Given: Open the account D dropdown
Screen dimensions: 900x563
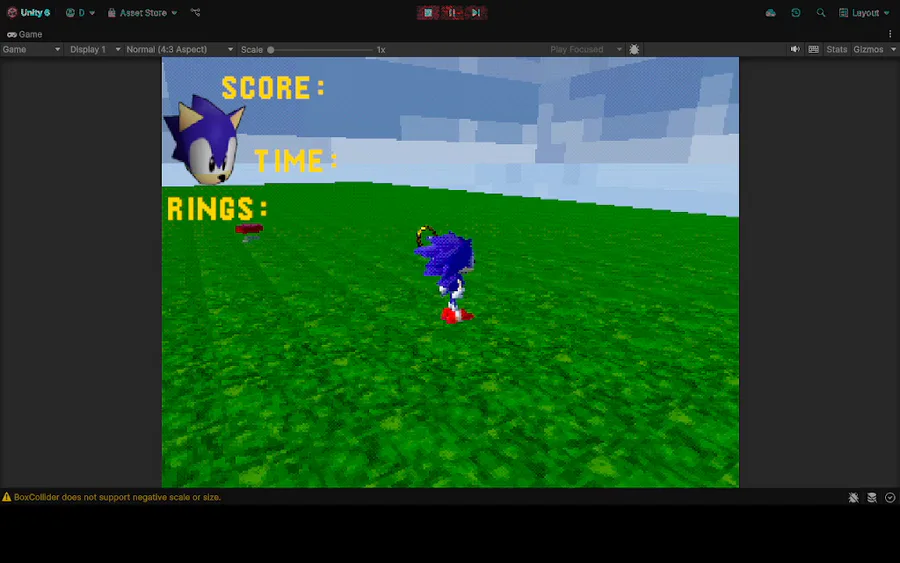Looking at the screenshot, I should pyautogui.click(x=80, y=13).
